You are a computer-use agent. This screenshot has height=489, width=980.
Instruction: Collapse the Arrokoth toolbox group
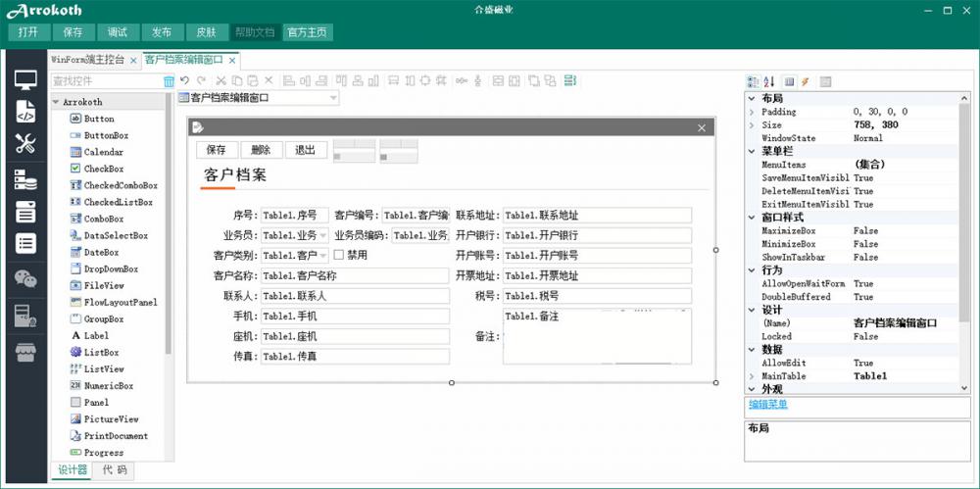click(56, 102)
